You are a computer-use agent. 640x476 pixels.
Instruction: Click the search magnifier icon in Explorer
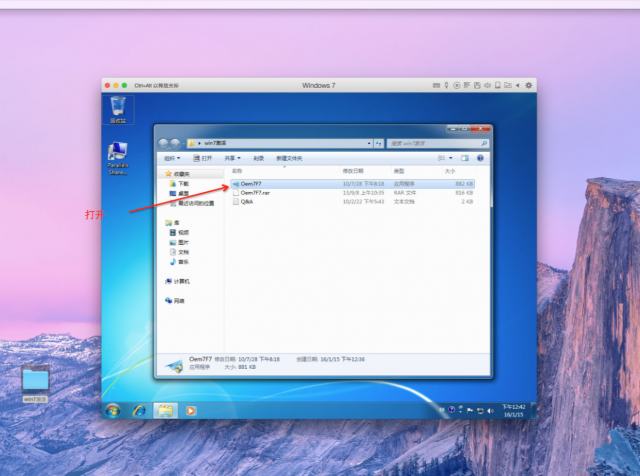point(484,143)
